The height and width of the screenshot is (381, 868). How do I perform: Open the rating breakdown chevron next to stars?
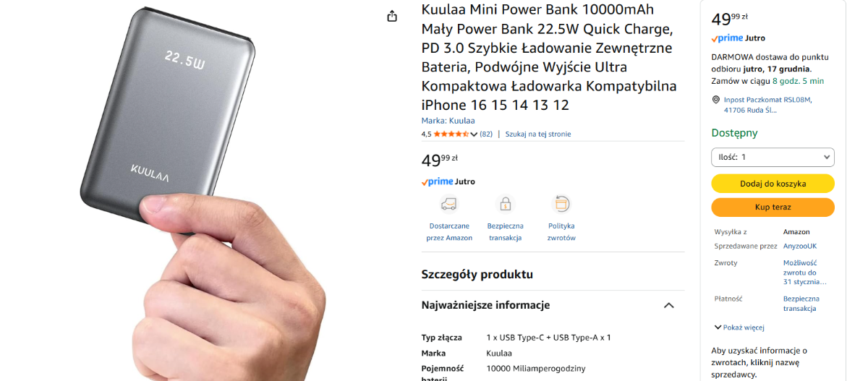tap(474, 134)
